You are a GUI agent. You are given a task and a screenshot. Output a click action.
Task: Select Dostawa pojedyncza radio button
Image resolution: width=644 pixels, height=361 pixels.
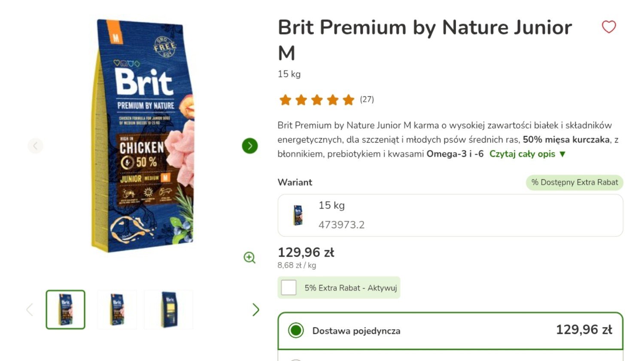(296, 330)
